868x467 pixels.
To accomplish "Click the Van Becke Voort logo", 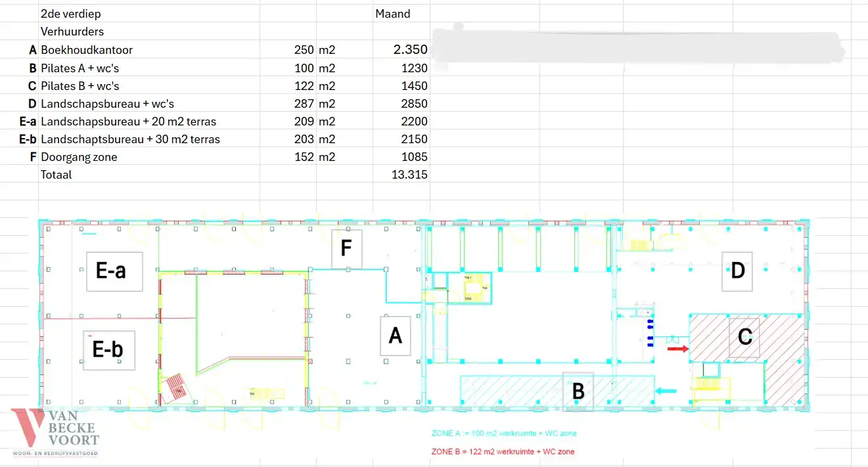I will pos(56,432).
